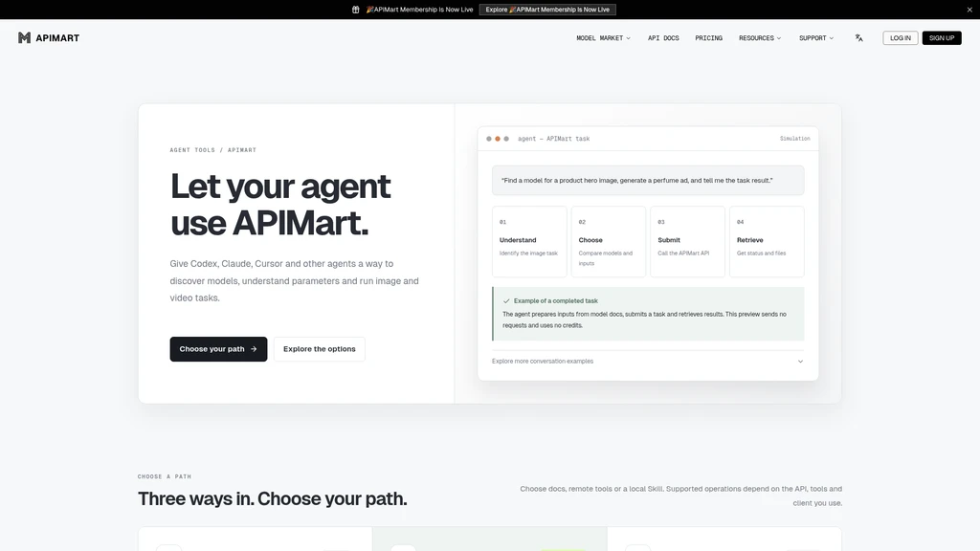
Task: Go to the Pricing page
Action: coord(709,38)
